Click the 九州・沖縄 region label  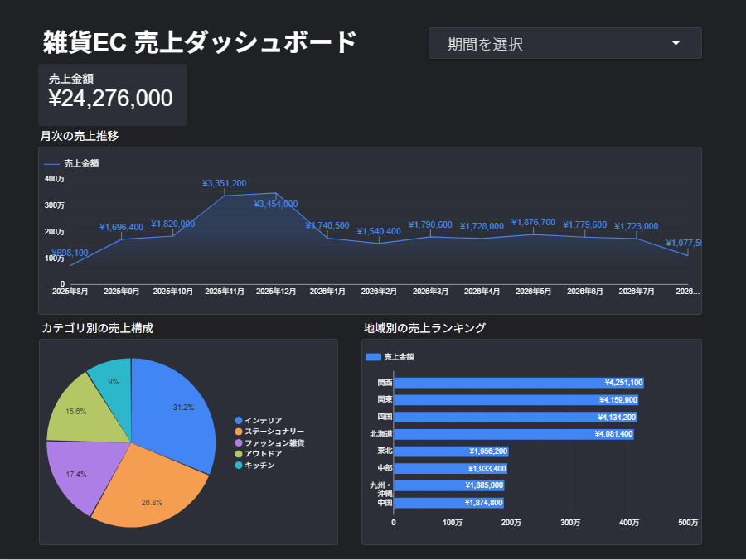point(381,489)
